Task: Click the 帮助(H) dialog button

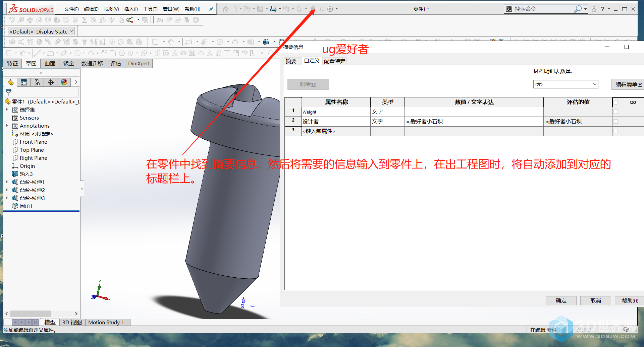Action: pos(630,300)
